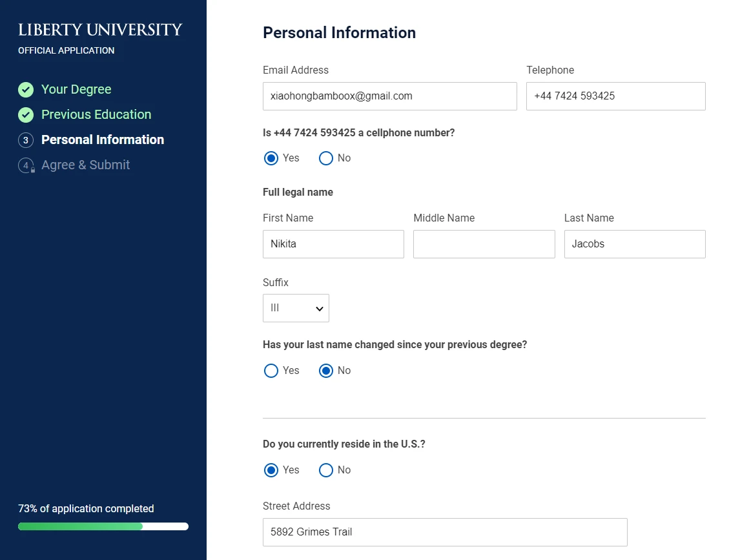Go to Previous Education step

coord(96,115)
